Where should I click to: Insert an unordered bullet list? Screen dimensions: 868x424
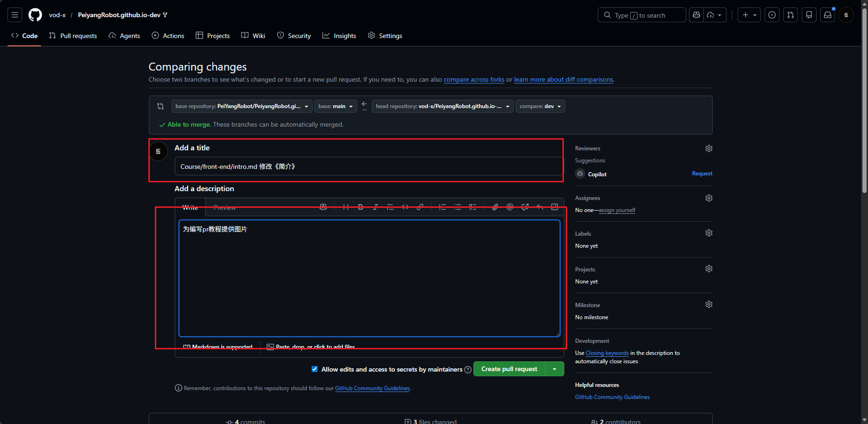458,207
